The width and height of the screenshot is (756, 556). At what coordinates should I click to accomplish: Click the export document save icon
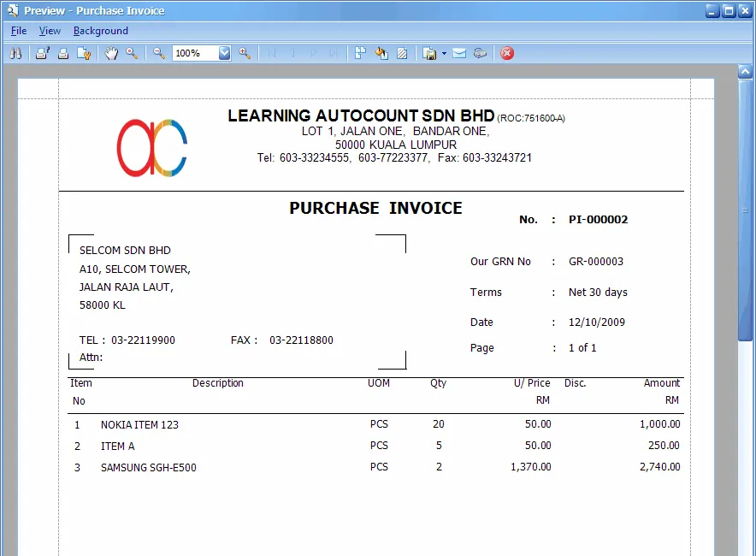tap(429, 53)
